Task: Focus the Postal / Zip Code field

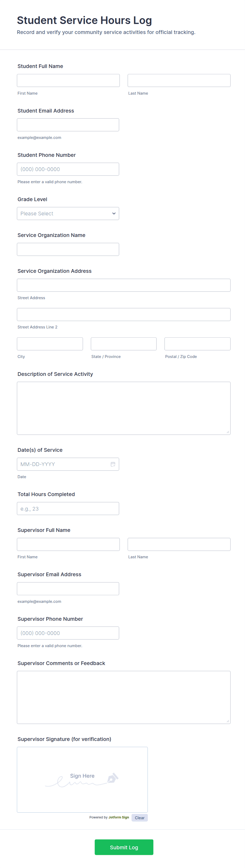Action: point(197,344)
